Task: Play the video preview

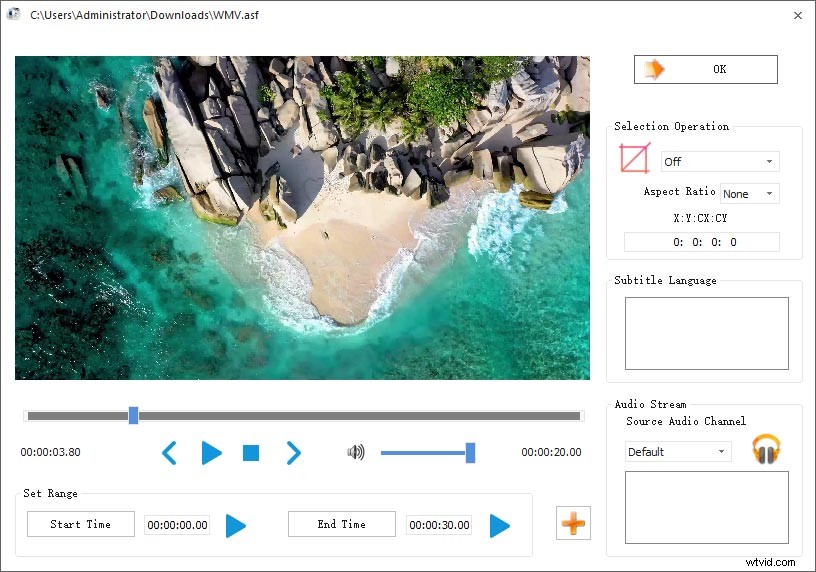Action: point(211,453)
